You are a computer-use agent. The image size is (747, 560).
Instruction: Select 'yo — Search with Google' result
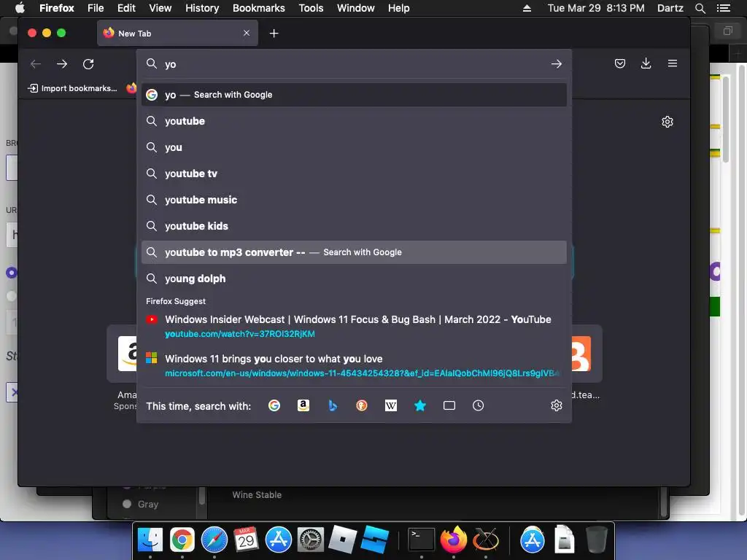pyautogui.click(x=354, y=95)
